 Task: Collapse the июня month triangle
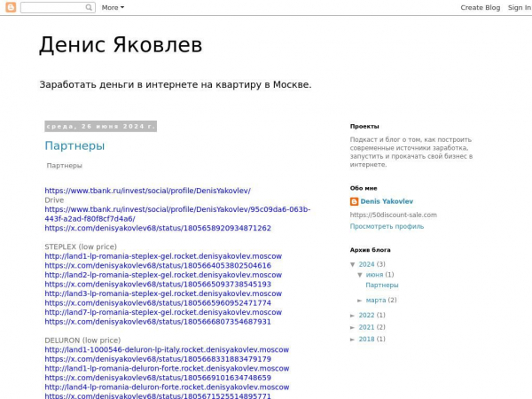360,275
